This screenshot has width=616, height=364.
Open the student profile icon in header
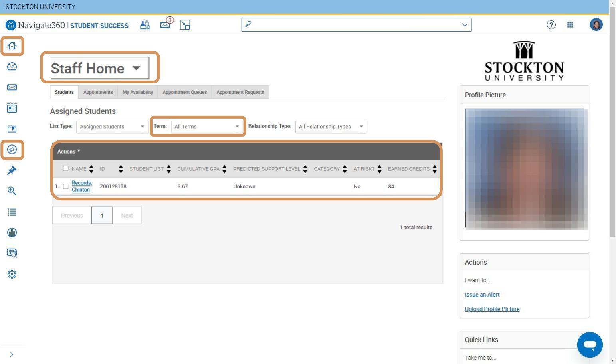click(x=145, y=25)
